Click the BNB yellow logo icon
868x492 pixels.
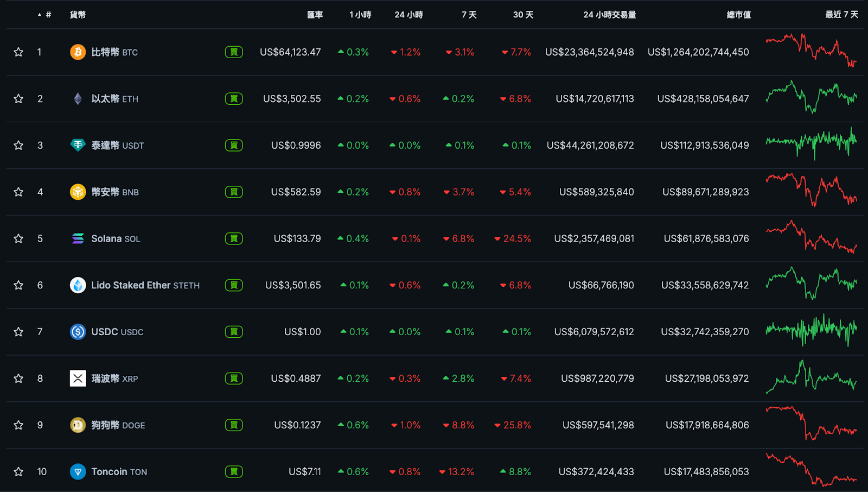click(78, 192)
